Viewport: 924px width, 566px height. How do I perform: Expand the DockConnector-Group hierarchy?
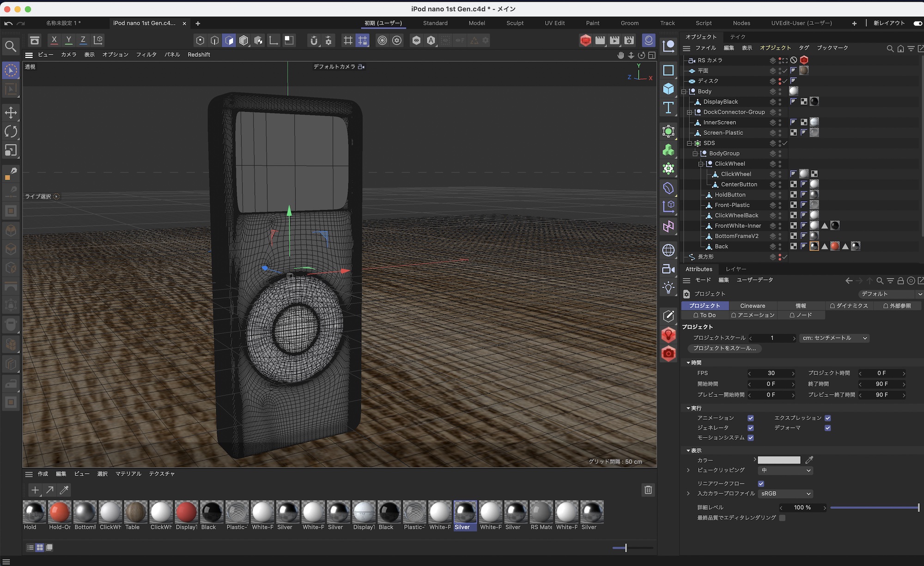[x=689, y=112]
